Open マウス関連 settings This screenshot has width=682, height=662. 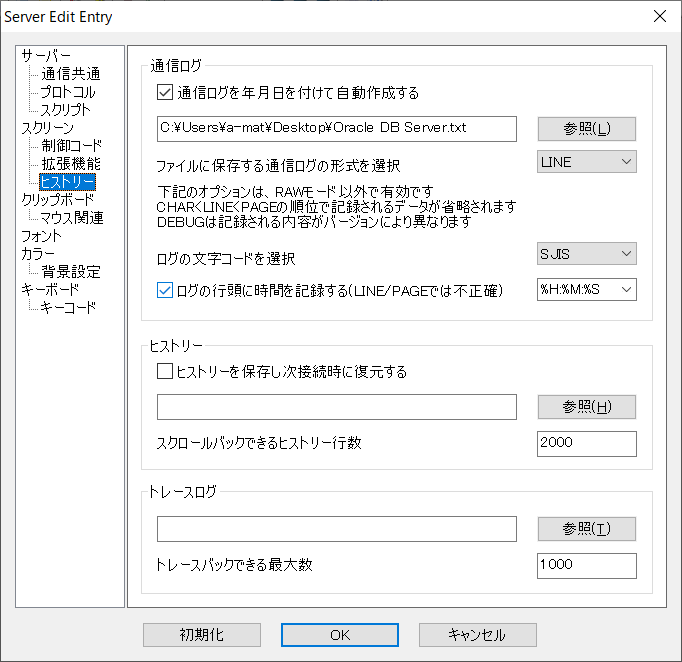click(x=72, y=218)
